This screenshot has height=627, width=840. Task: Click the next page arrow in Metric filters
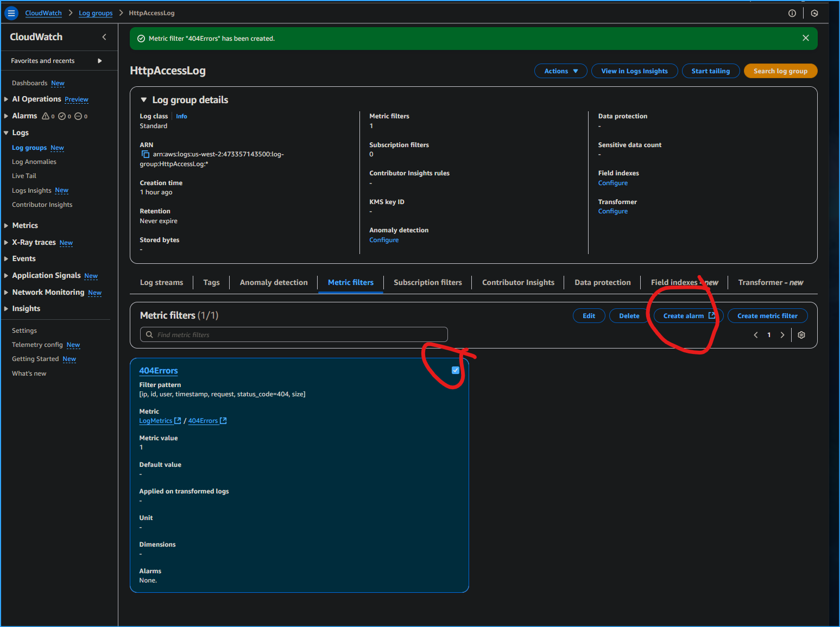point(782,335)
